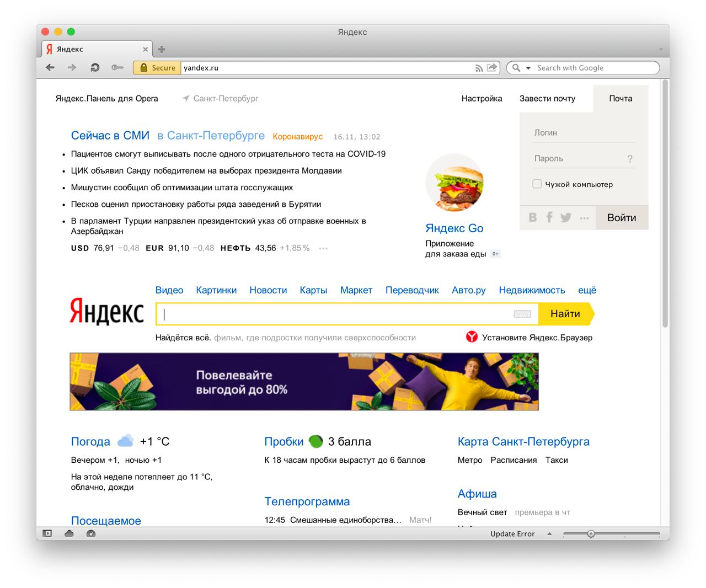Click the Найти search button
This screenshot has height=588, width=706.
click(565, 314)
